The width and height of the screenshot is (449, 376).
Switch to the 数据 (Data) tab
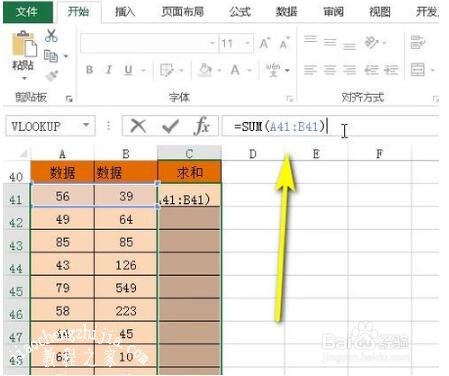click(x=286, y=12)
